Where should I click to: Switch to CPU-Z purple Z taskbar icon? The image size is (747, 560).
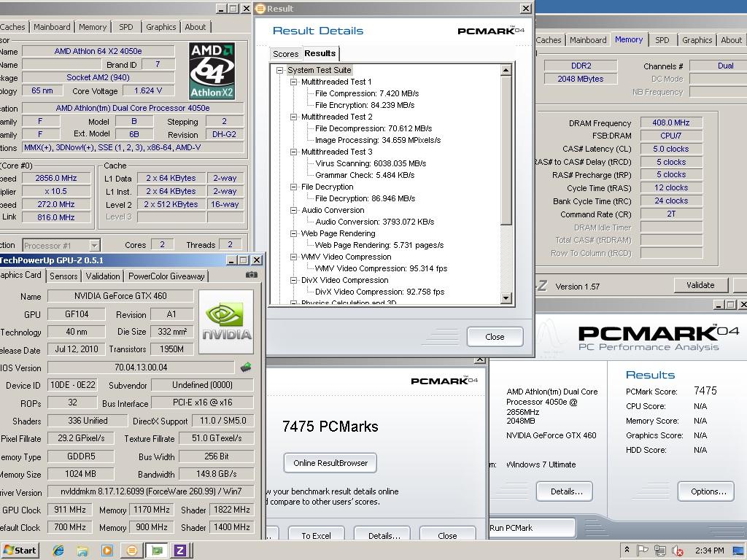point(180,551)
